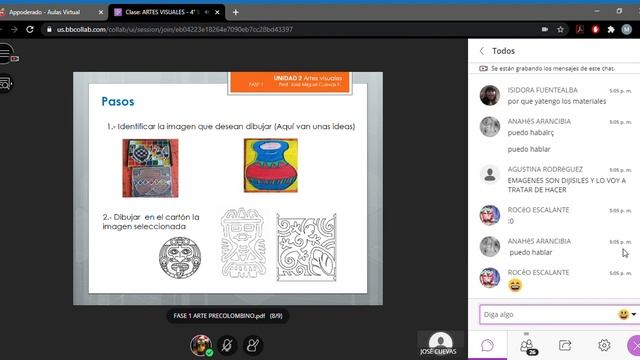Viewport: 640px width, 360px height.
Task: Click Agustina Rodríguez's default avatar
Action: pos(490,175)
